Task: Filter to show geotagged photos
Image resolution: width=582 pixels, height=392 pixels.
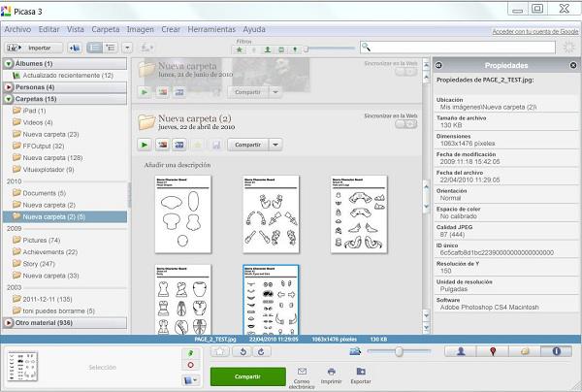Action: 295,49
